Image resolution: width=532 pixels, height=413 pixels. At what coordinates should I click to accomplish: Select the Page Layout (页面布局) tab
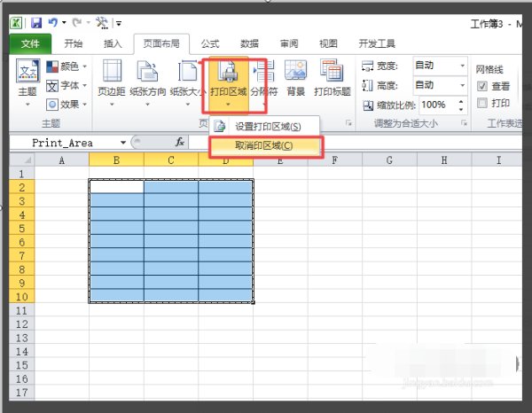pyautogui.click(x=161, y=43)
